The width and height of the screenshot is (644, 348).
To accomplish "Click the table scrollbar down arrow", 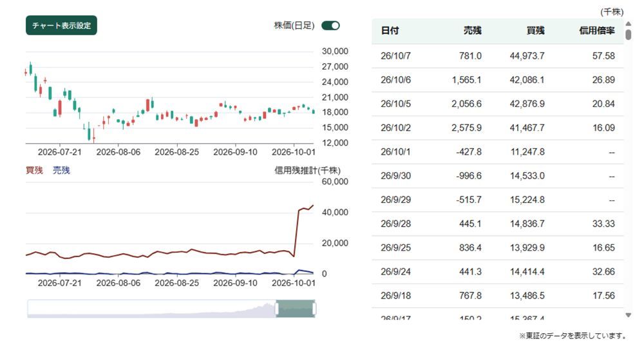I will [x=628, y=315].
